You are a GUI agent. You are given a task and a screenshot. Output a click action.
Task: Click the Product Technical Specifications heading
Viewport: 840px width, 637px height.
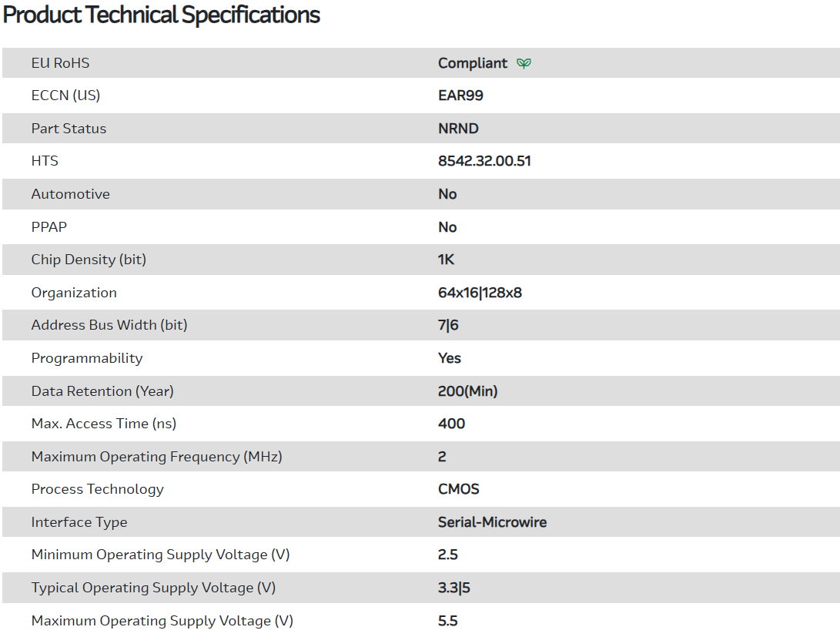[162, 15]
